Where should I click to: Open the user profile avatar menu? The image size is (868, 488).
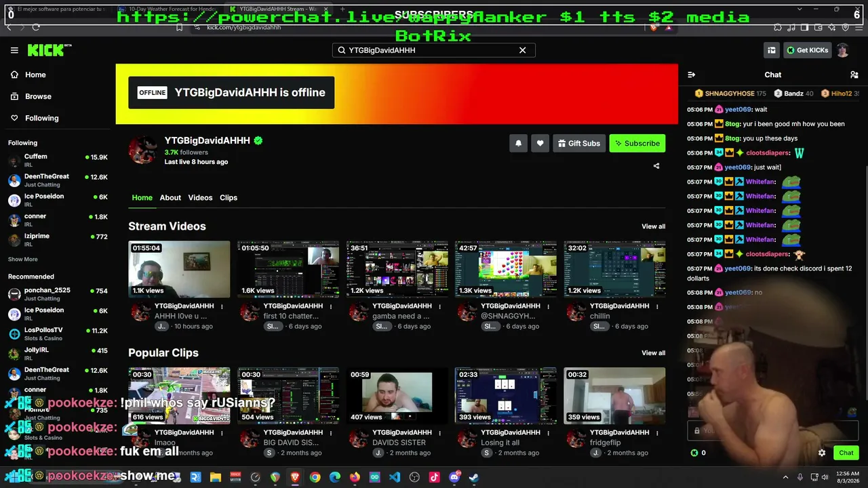click(843, 50)
